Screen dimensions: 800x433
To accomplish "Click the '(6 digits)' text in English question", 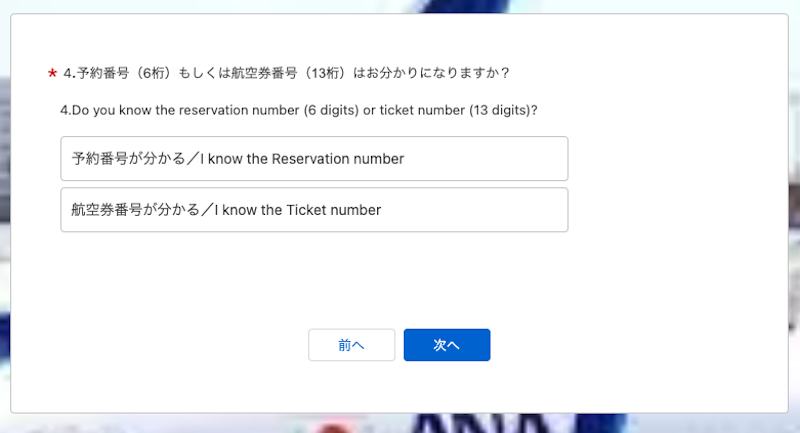I will 331,110.
